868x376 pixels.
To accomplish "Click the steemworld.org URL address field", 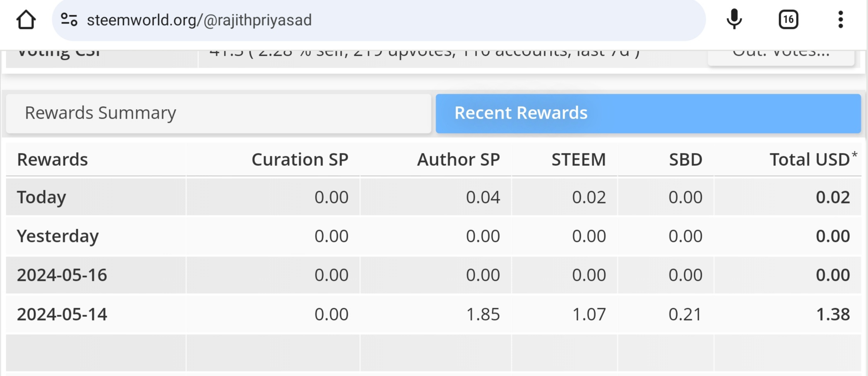I will (373, 20).
